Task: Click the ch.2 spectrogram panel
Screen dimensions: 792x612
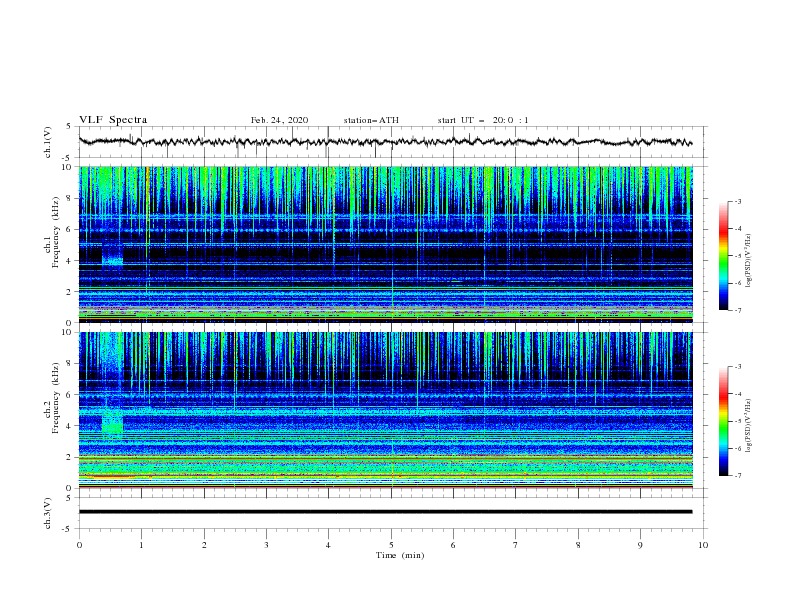Action: (385, 410)
